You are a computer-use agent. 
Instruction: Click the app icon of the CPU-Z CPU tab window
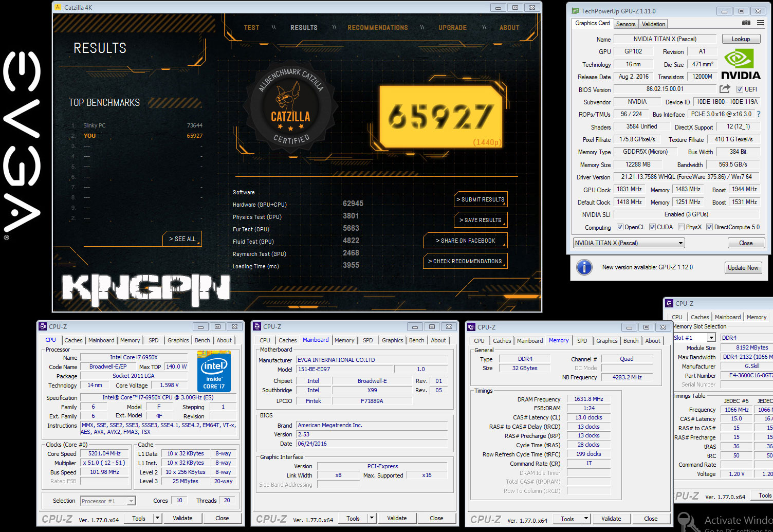[43, 326]
